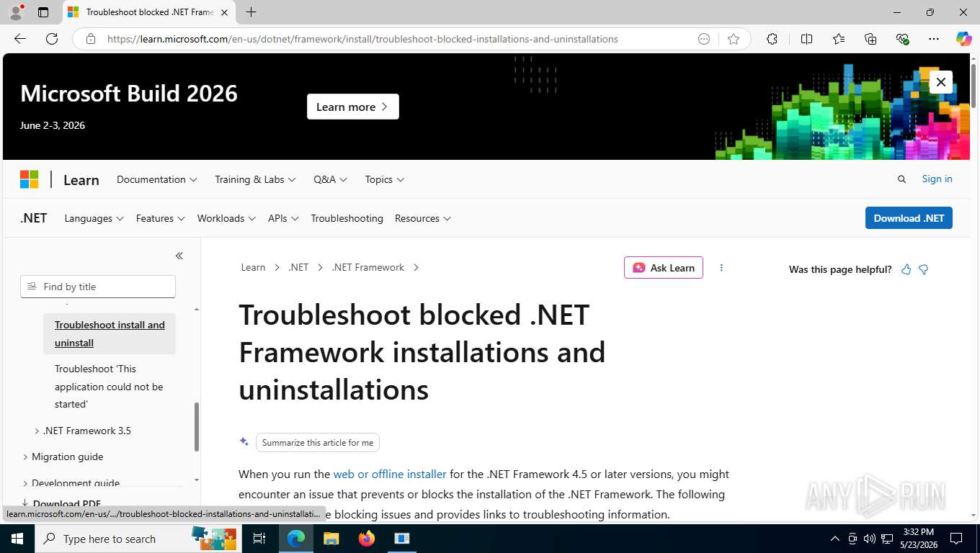The width and height of the screenshot is (980, 553).
Task: Mark page helpful with thumbs up
Action: click(x=906, y=269)
